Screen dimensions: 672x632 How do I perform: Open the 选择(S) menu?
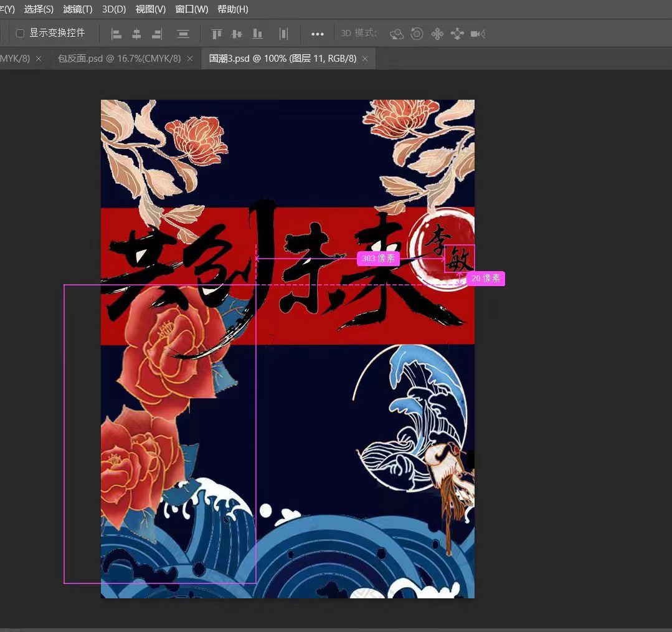click(39, 9)
